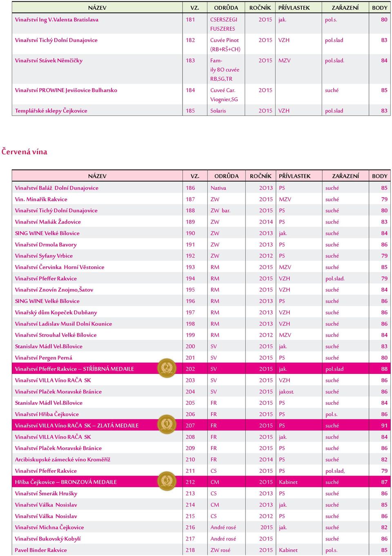Select 'Vinařství Michna Čejkovice' entry

coord(49,527)
